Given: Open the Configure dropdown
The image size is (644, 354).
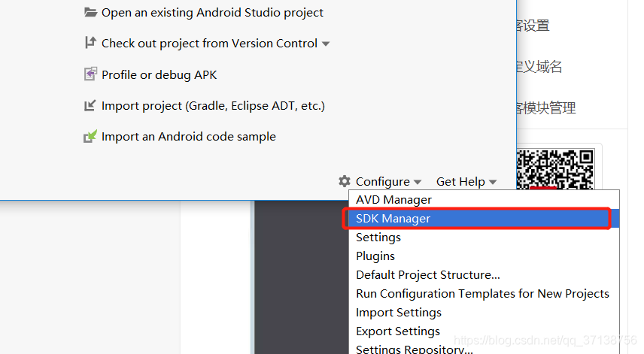Looking at the screenshot, I should tap(388, 181).
